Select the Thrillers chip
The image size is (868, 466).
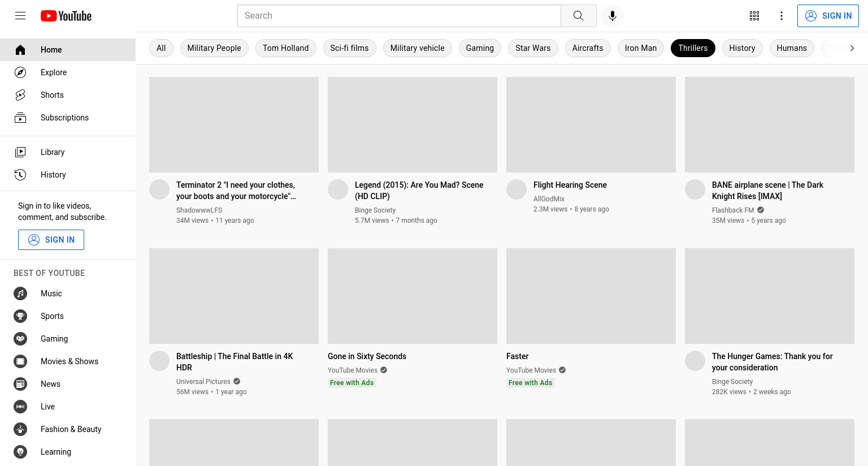693,48
